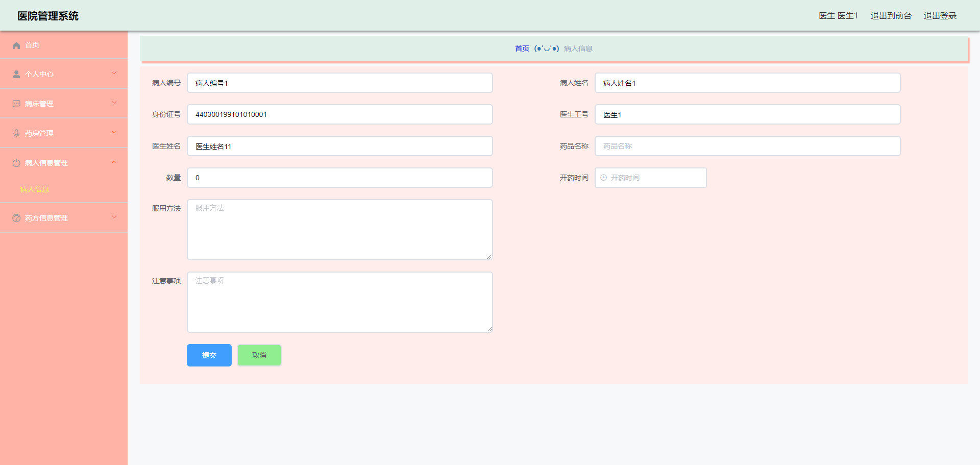This screenshot has height=465, width=980.
Task: Expand the 个人中心 chevron arrow
Action: pyautogui.click(x=114, y=74)
